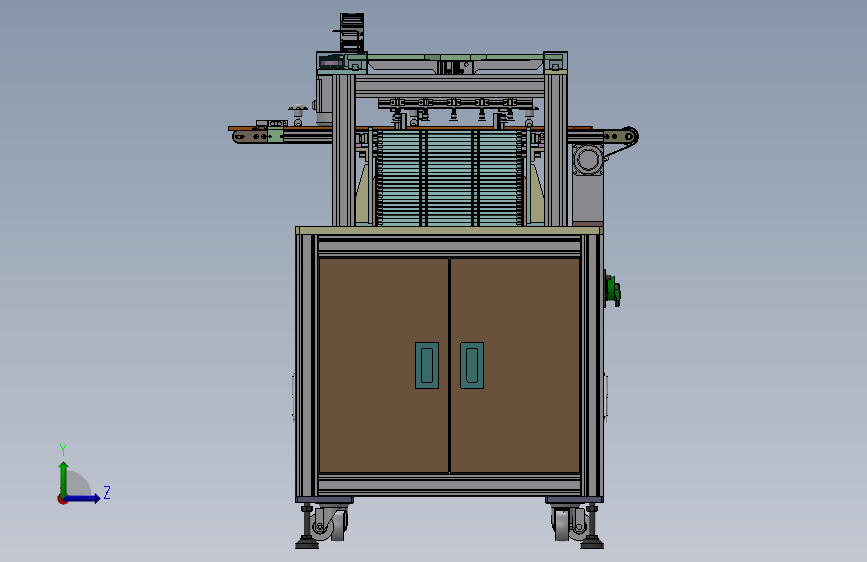
Task: Select the right vertical aluminum frame post
Action: (x=556, y=149)
